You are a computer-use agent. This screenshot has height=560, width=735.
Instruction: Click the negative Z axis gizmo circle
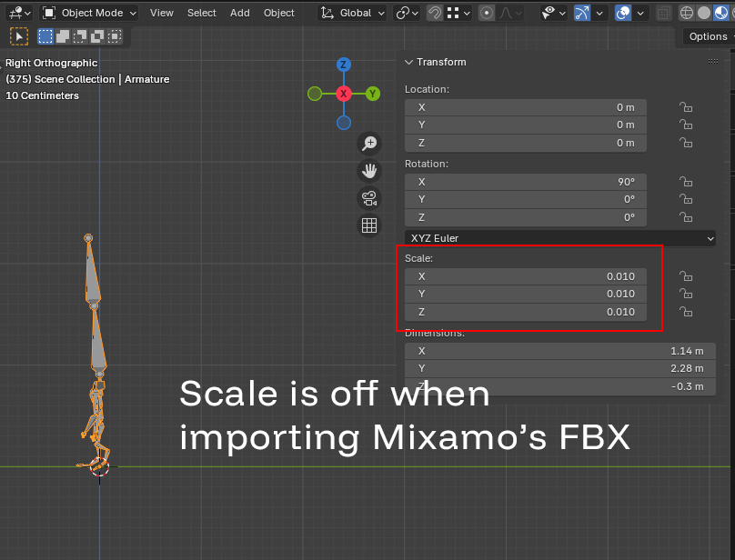click(x=344, y=123)
